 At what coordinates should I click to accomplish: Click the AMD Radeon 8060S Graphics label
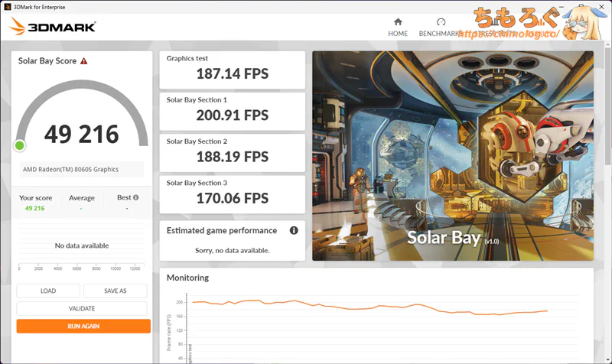tap(70, 170)
